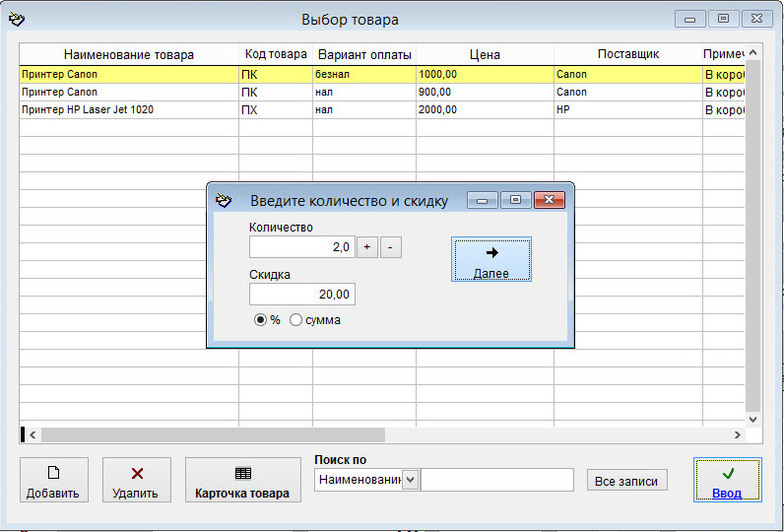784x532 pixels.
Task: Click the horizontal scrollbar right arrow
Action: click(737, 434)
